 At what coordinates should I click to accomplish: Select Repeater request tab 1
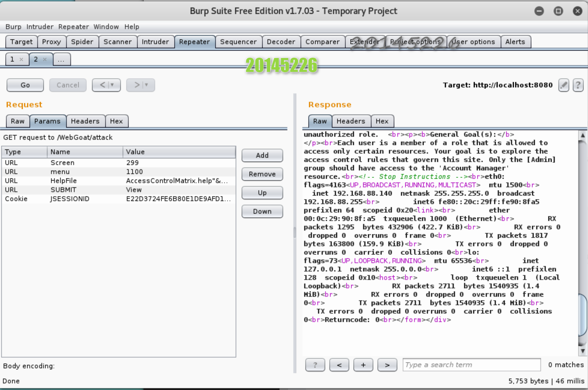[x=12, y=59]
